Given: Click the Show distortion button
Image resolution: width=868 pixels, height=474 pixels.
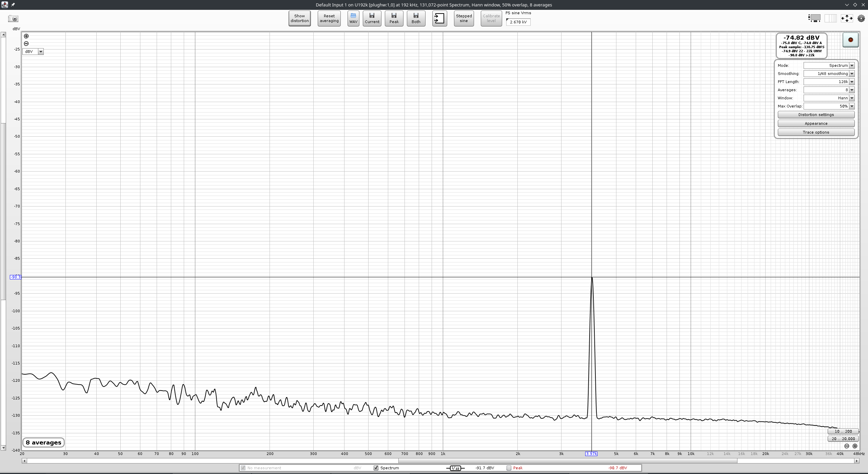Looking at the screenshot, I should tap(299, 18).
